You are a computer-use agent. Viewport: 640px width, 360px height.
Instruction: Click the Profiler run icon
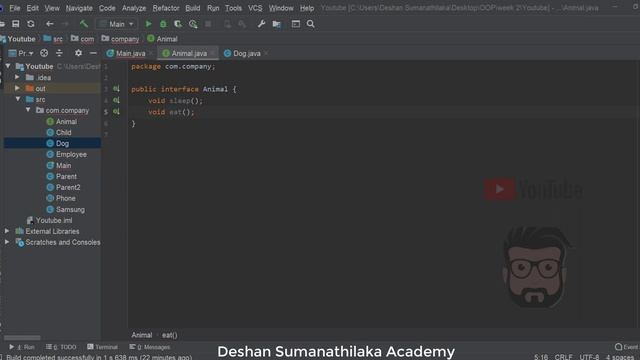click(193, 24)
